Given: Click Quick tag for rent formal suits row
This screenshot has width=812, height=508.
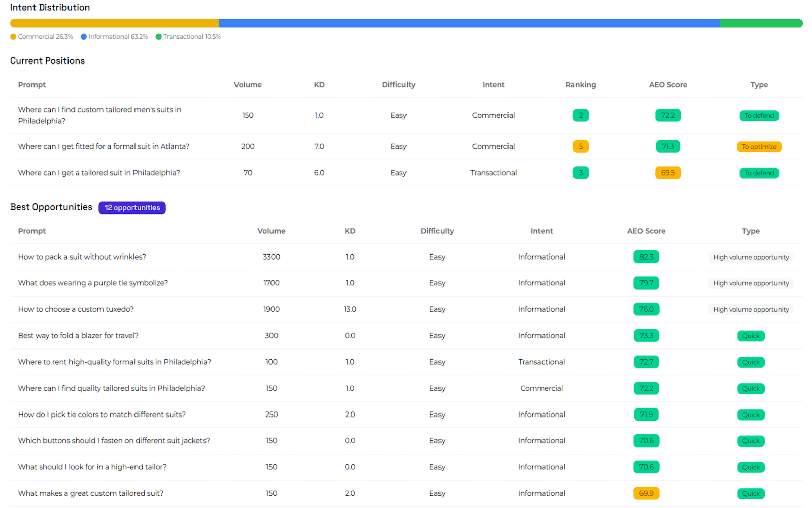Looking at the screenshot, I should (x=751, y=363).
